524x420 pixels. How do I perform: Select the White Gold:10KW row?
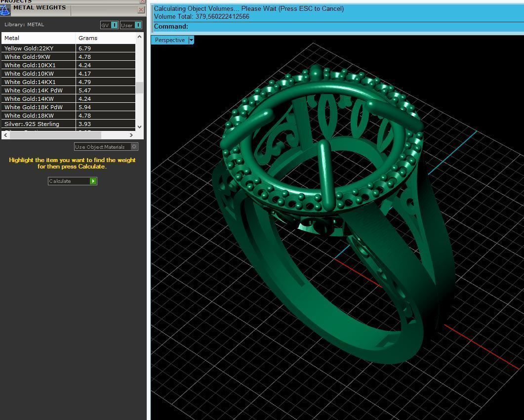coord(69,73)
